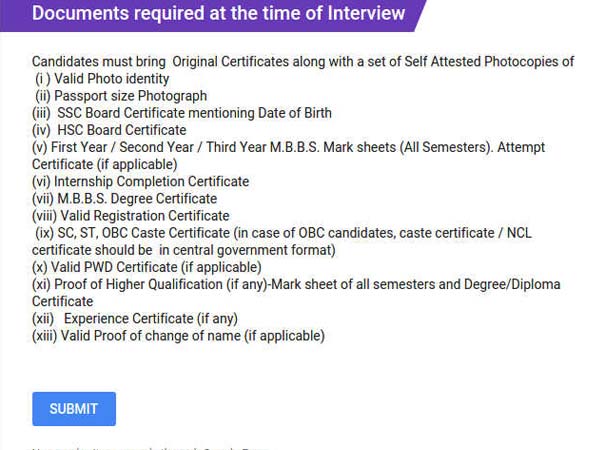Click the 'M.B.B.S. Degree Certificate' line

click(x=124, y=199)
